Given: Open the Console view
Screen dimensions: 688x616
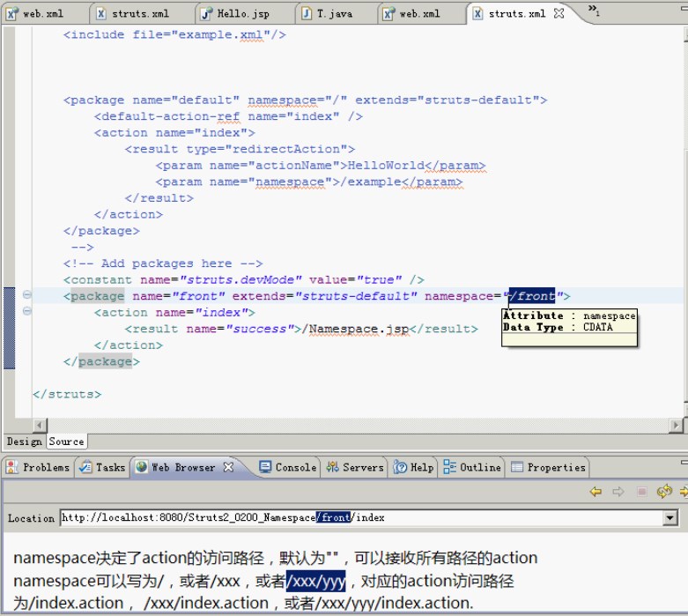Looking at the screenshot, I should pos(287,467).
